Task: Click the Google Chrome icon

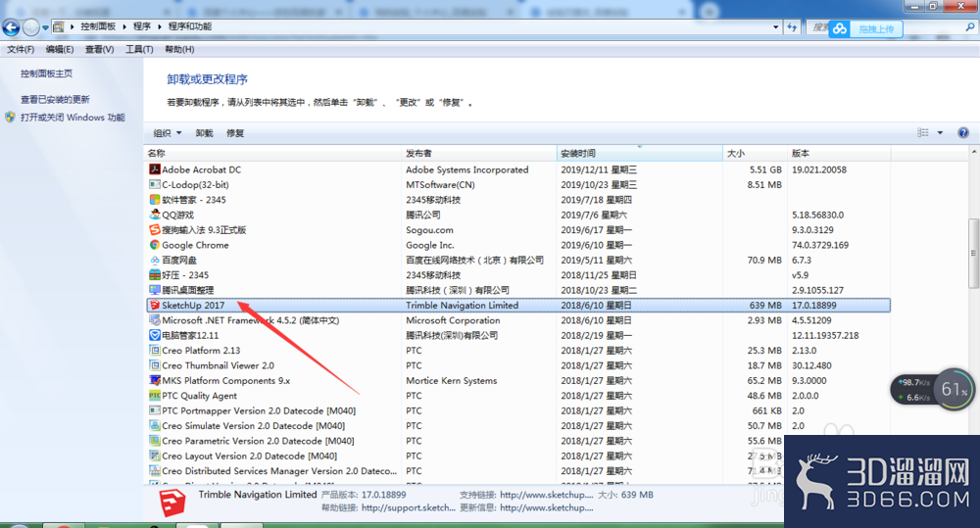Action: point(155,245)
